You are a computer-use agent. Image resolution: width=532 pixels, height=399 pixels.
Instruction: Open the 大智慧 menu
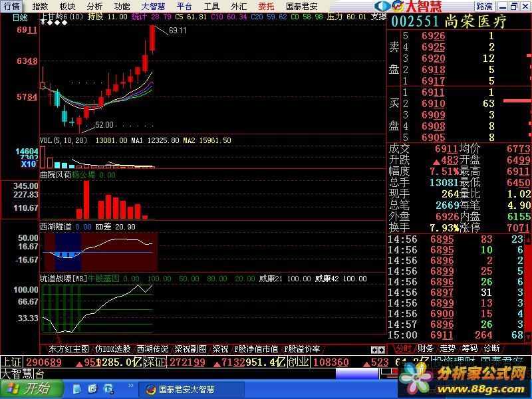pyautogui.click(x=153, y=7)
